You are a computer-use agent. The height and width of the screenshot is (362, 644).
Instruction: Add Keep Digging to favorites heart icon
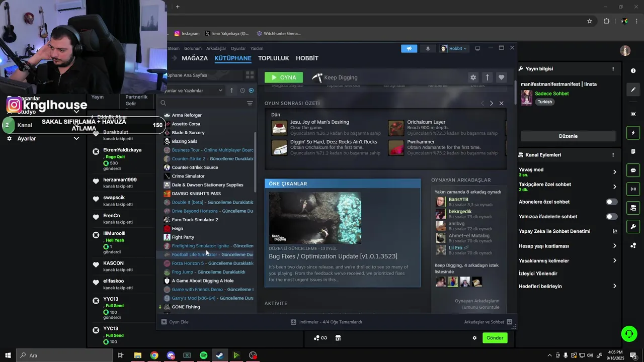(x=501, y=77)
